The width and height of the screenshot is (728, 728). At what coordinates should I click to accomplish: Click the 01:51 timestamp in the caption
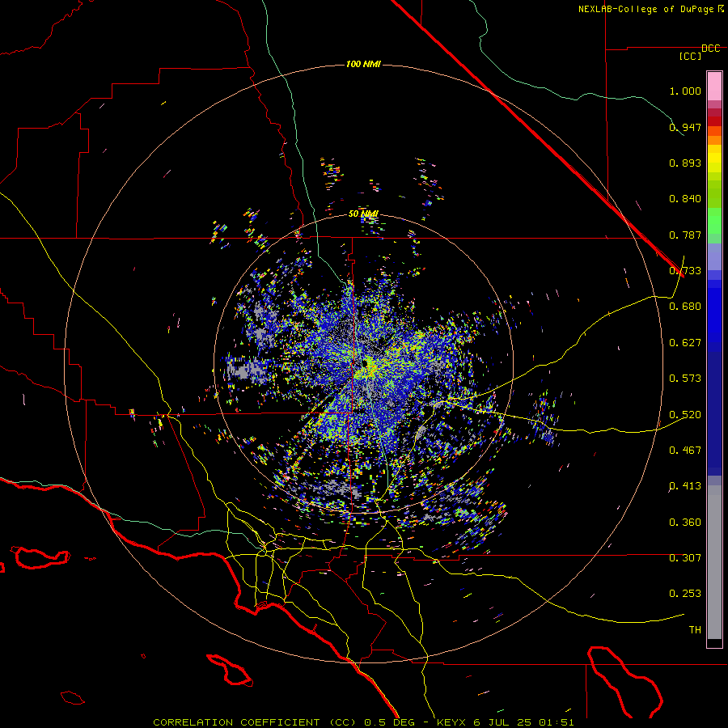[557, 722]
